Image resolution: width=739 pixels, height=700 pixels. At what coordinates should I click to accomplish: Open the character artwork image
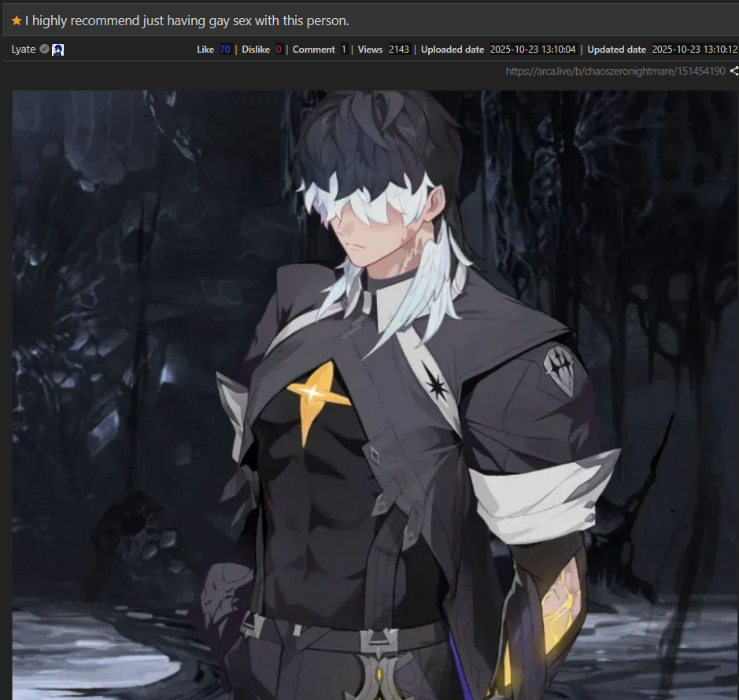[375, 395]
